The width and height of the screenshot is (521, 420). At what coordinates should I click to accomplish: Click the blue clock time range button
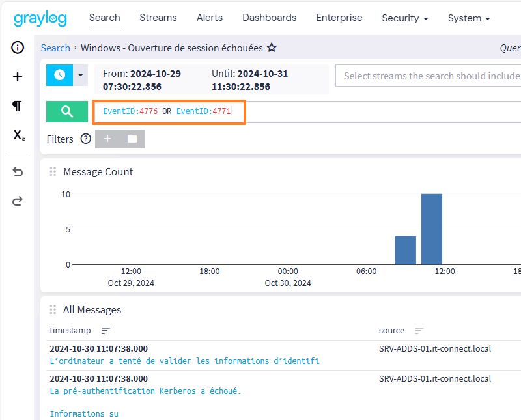click(x=59, y=75)
